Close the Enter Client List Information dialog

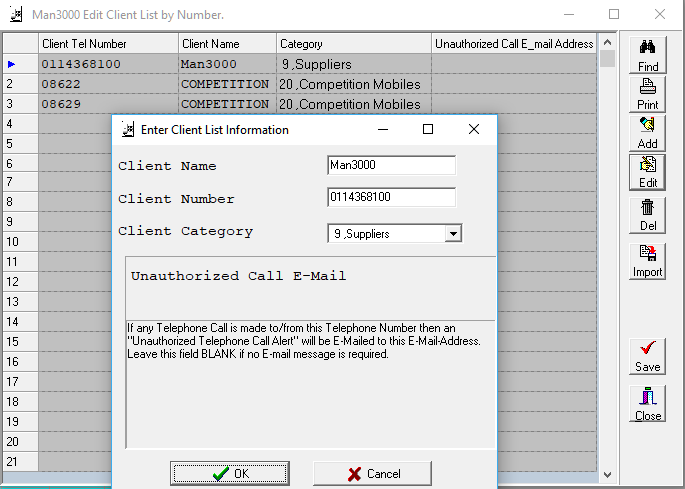click(474, 129)
